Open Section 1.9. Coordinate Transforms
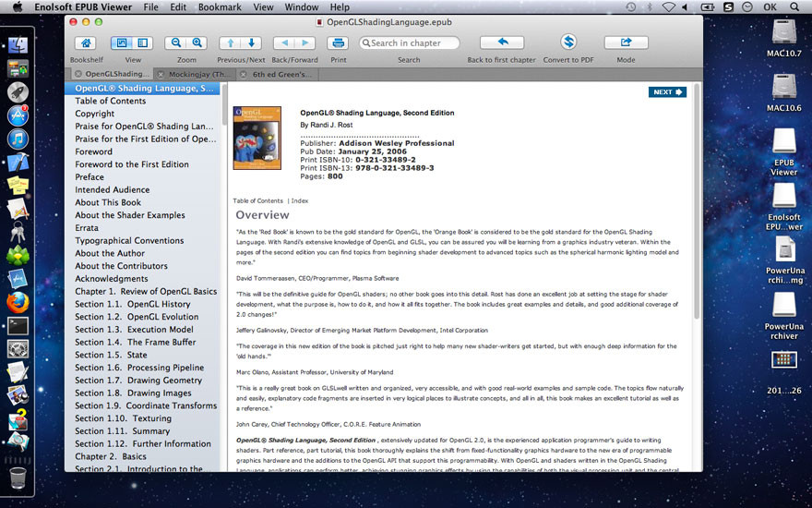This screenshot has height=508, width=812. (x=142, y=405)
